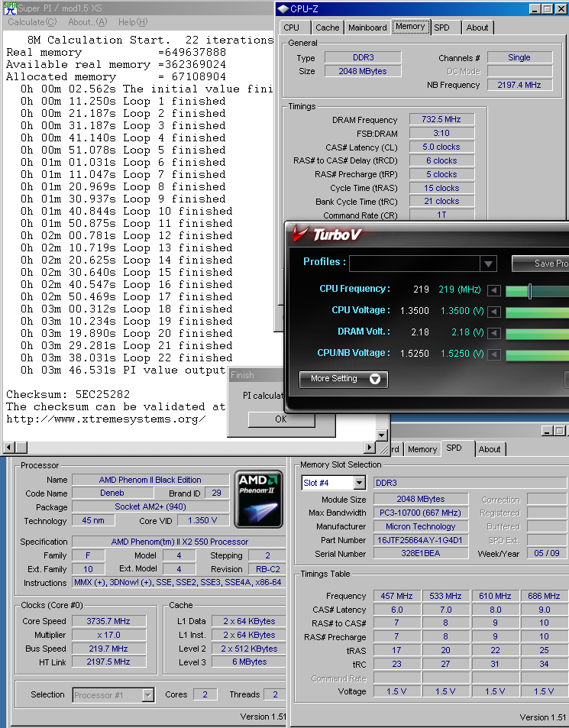Click the Week/Year 05 / 09 field
This screenshot has height=728, width=569.
(547, 553)
